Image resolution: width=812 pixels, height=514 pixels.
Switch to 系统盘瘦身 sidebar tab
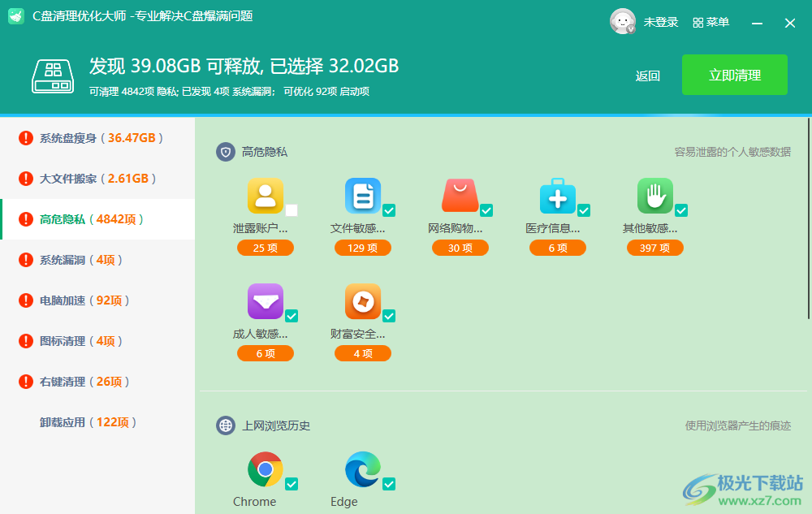point(97,138)
